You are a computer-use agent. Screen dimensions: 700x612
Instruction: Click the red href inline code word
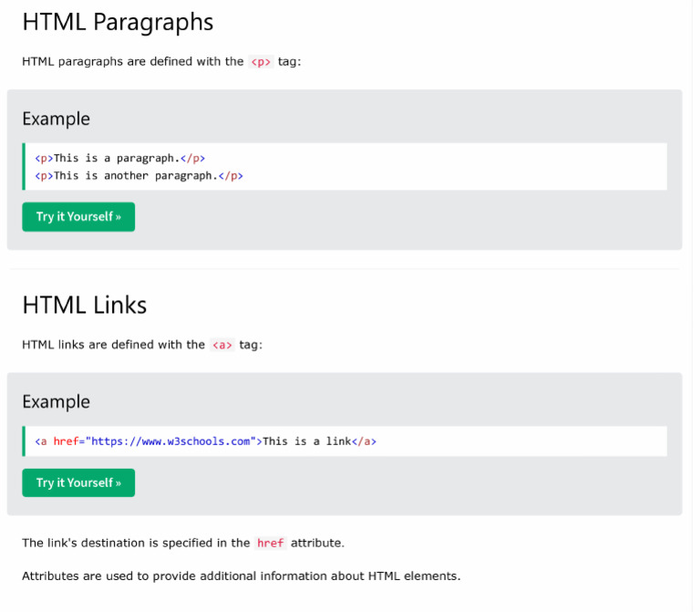271,543
